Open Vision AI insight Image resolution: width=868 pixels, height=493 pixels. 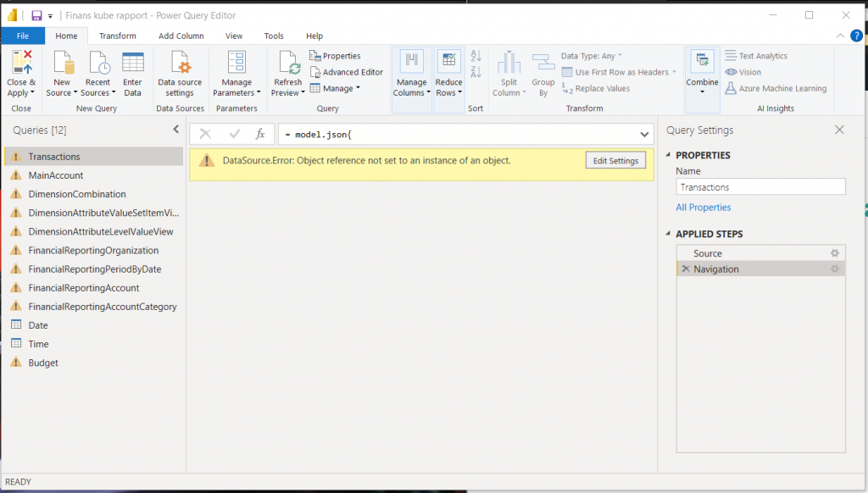(743, 72)
